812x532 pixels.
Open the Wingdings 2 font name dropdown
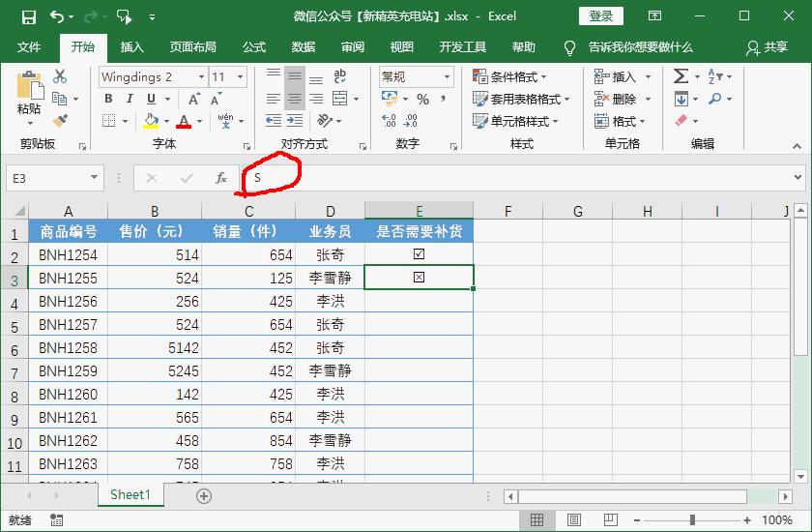(x=201, y=77)
